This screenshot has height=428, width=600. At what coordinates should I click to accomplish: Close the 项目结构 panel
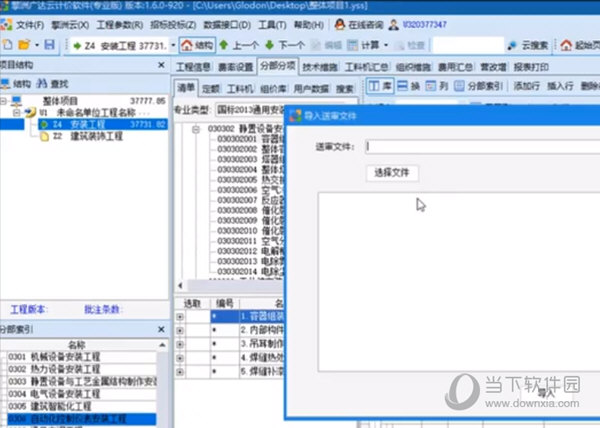[x=161, y=65]
